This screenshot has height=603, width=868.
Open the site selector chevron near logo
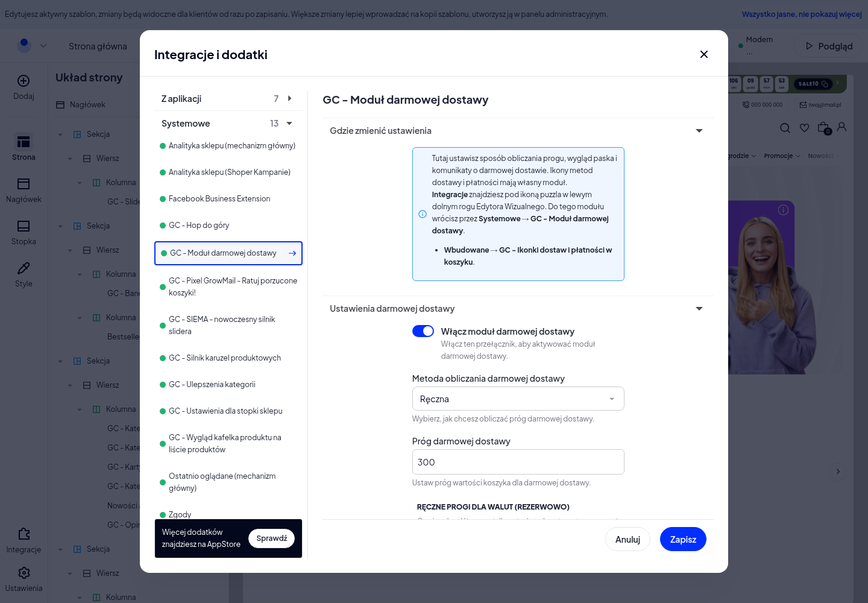point(43,46)
